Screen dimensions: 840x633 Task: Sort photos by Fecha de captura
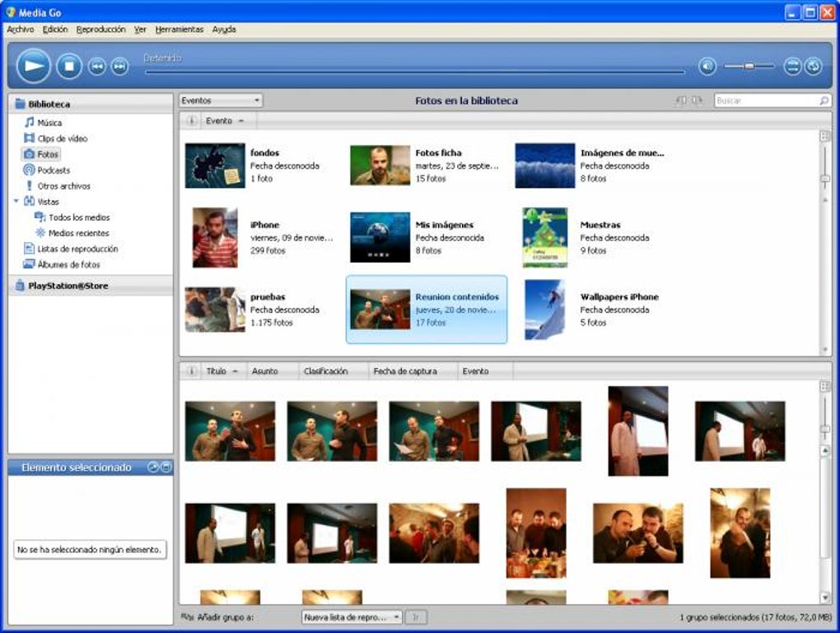pyautogui.click(x=413, y=371)
